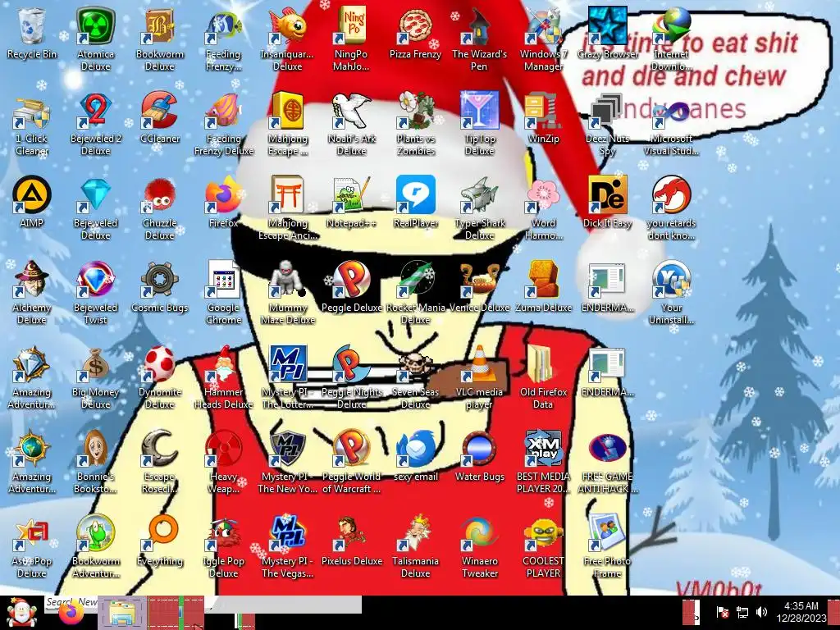This screenshot has width=840, height=630.
Task: Launch Microsoft Visual Studio shortcut
Action: 671,123
